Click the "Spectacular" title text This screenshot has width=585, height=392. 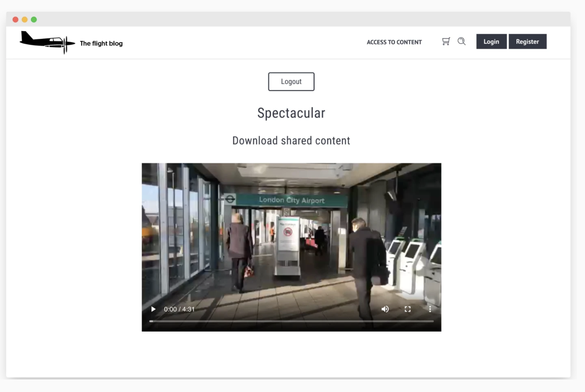[x=291, y=113]
